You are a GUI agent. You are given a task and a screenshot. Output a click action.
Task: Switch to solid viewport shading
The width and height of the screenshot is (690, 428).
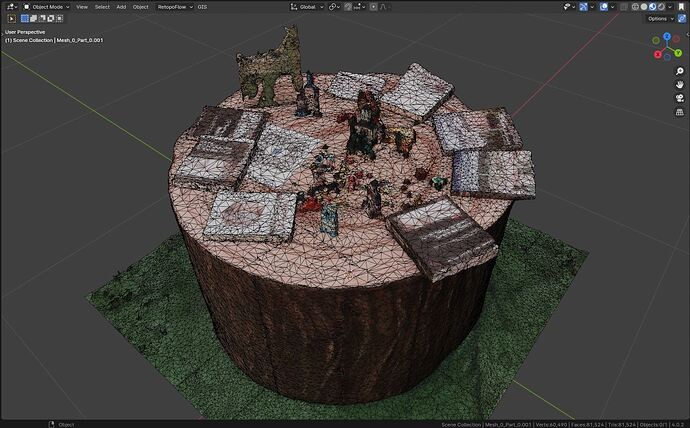644,7
